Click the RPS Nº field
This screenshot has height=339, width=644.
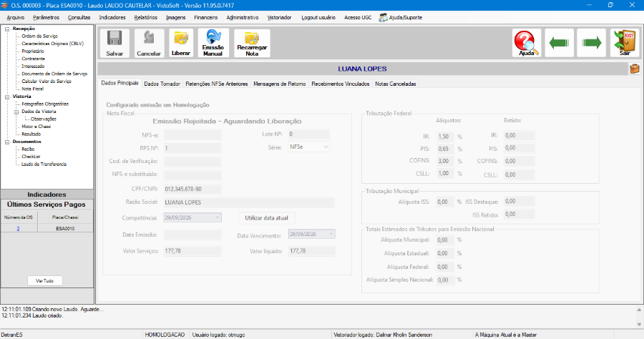tap(192, 148)
